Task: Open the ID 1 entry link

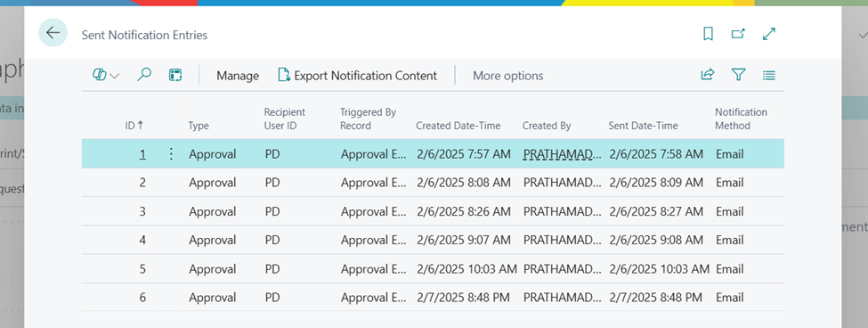Action: click(142, 154)
